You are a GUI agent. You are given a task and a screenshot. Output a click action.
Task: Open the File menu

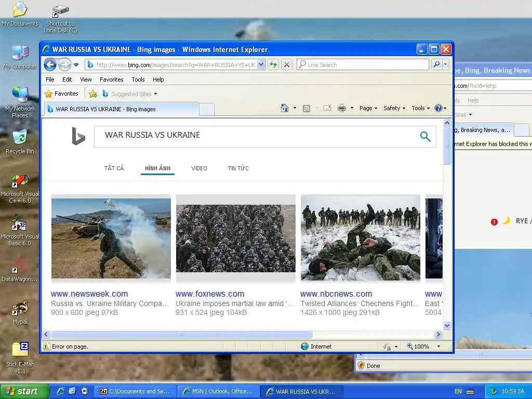coord(50,79)
